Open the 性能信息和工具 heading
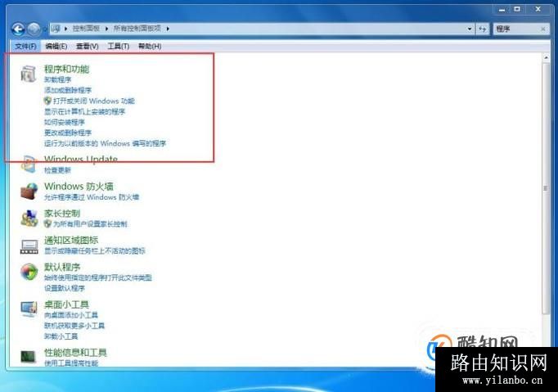Viewport: 558px width, 392px height. click(x=75, y=353)
